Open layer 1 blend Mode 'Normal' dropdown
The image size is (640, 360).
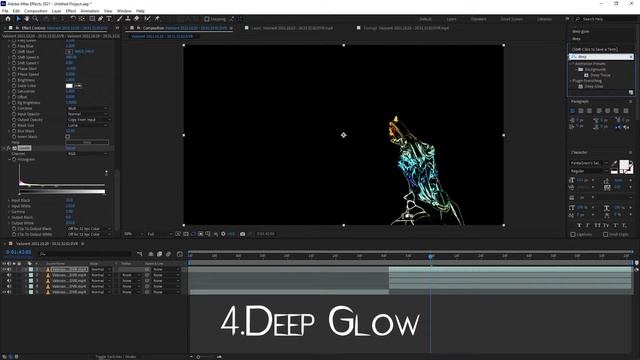pos(101,269)
